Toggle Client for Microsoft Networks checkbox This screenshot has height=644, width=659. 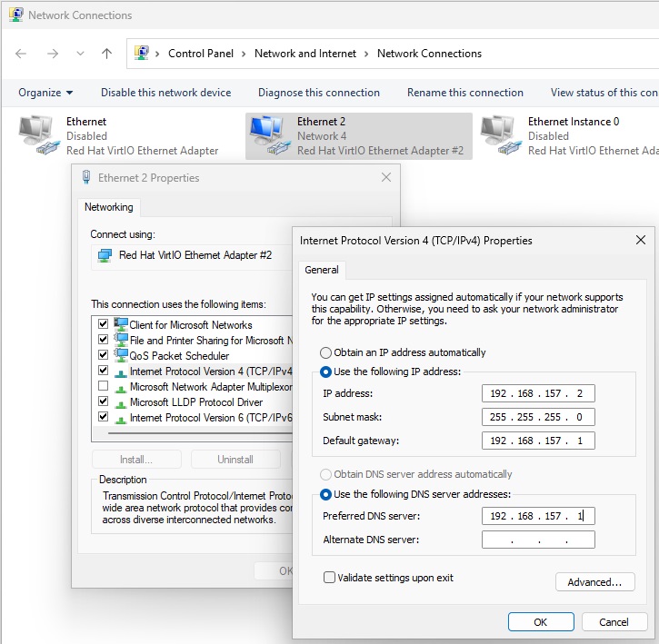pyautogui.click(x=103, y=324)
